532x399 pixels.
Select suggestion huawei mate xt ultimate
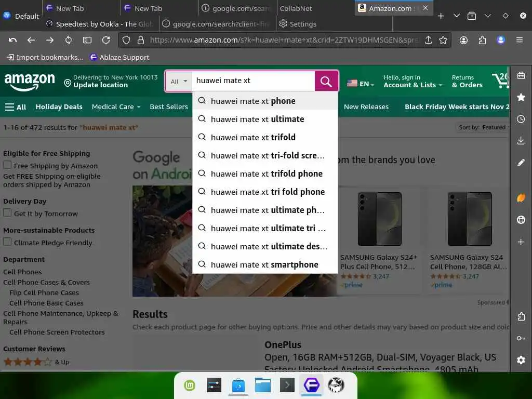pyautogui.click(x=265, y=119)
